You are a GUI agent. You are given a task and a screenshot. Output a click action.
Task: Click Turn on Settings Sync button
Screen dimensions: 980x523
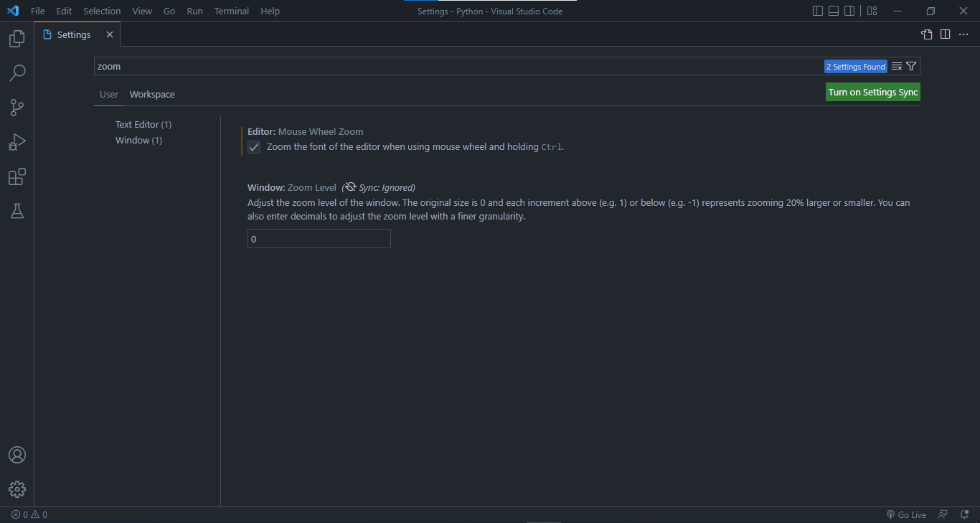coord(873,92)
